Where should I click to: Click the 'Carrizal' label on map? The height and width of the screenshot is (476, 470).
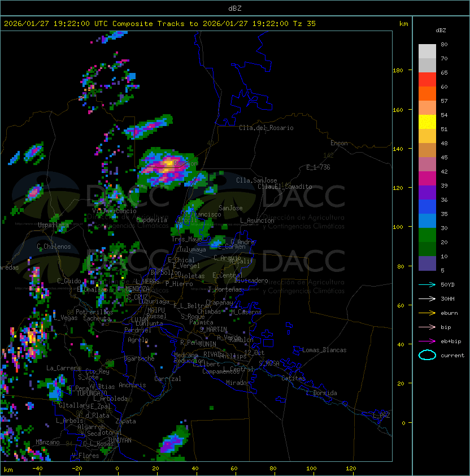(167, 379)
